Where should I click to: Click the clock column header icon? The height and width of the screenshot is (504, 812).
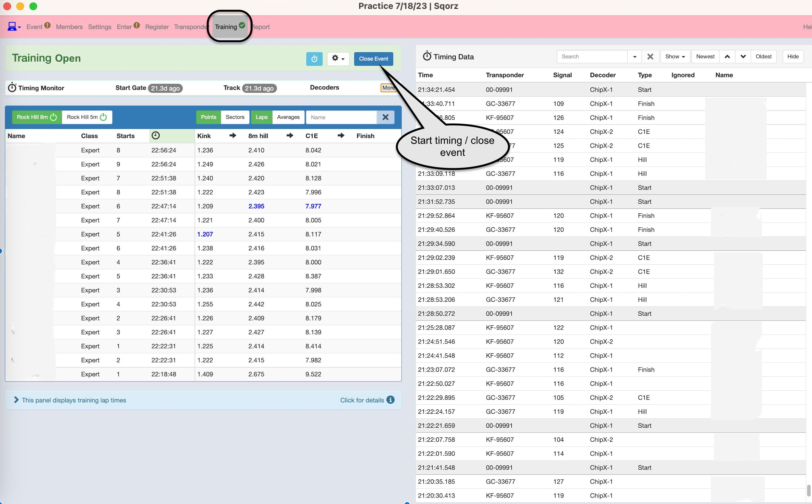[x=155, y=135]
